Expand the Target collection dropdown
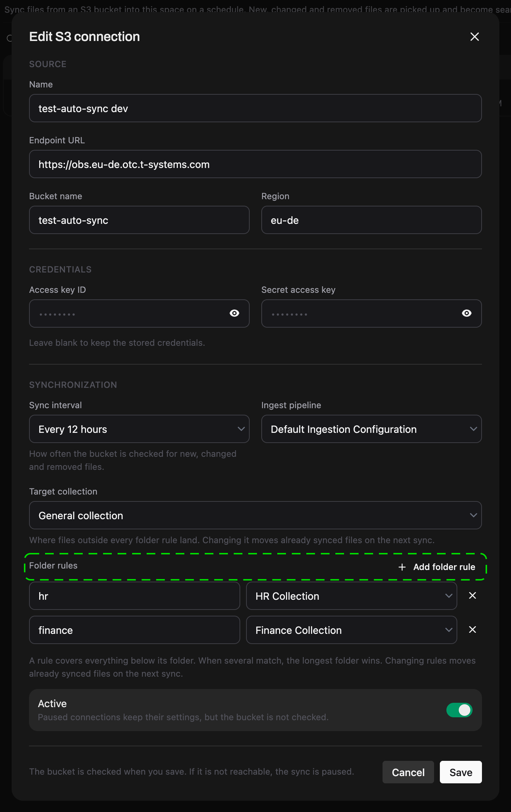Screen dimensions: 511x812 tap(255, 515)
